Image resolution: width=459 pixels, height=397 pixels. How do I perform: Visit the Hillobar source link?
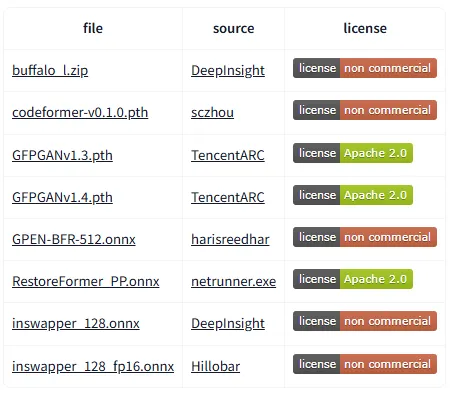coord(215,366)
